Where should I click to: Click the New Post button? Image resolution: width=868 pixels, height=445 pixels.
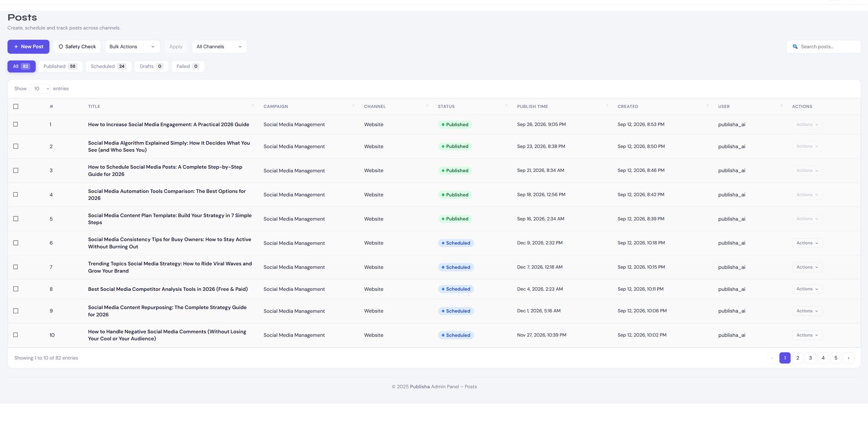(28, 47)
